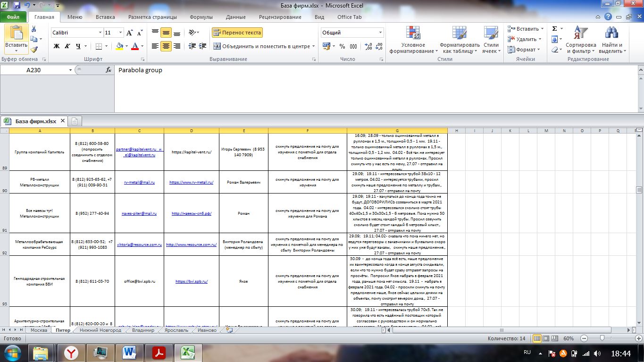Click the Fill down arrow icon

tap(555, 39)
